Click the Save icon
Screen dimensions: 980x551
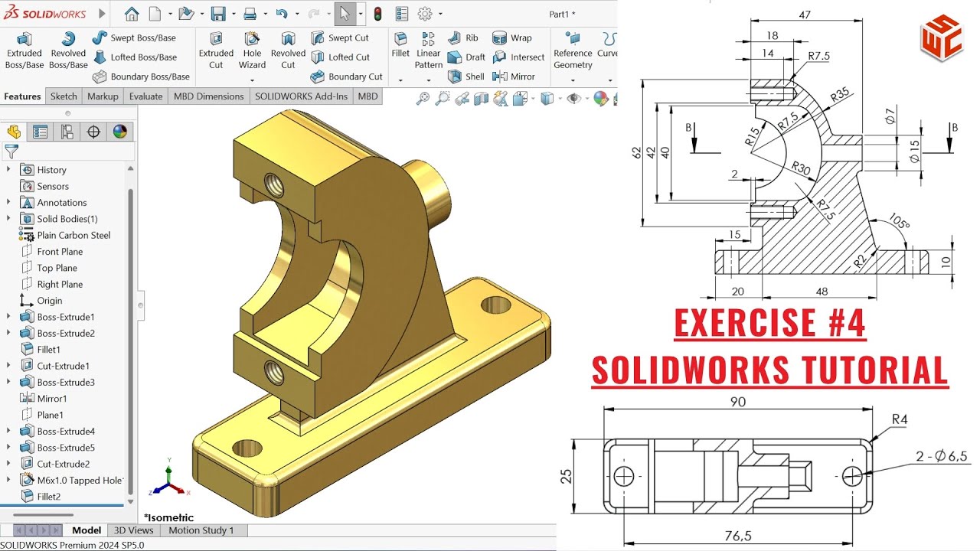[x=218, y=13]
